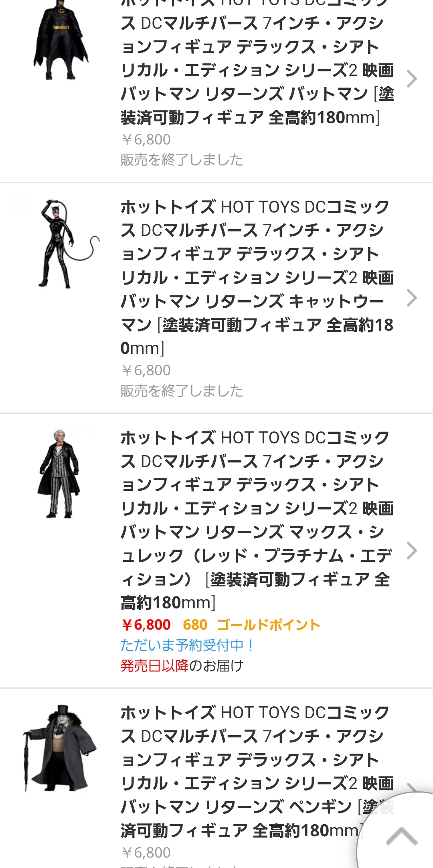Viewport: 433px width, 868px height.
Task: Tap Penguin's gray ¥6,800 price
Action: pos(146,852)
